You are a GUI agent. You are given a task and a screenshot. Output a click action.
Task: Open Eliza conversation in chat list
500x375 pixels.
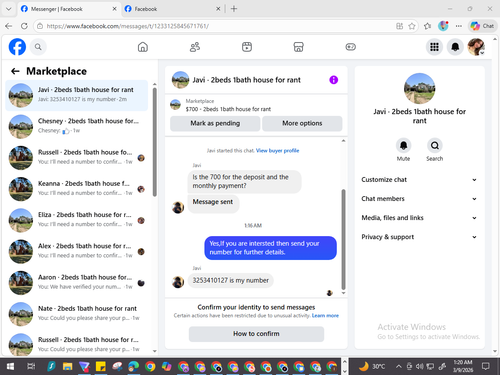coord(77,220)
